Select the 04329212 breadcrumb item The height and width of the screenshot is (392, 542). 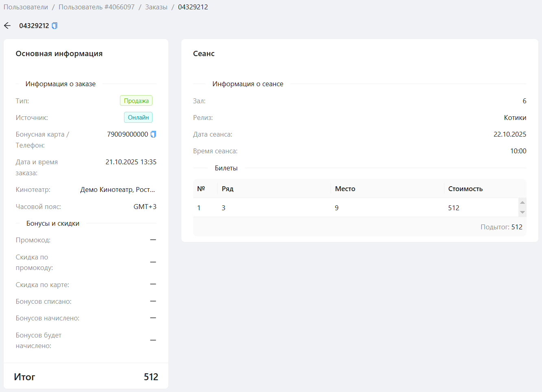[x=193, y=7]
